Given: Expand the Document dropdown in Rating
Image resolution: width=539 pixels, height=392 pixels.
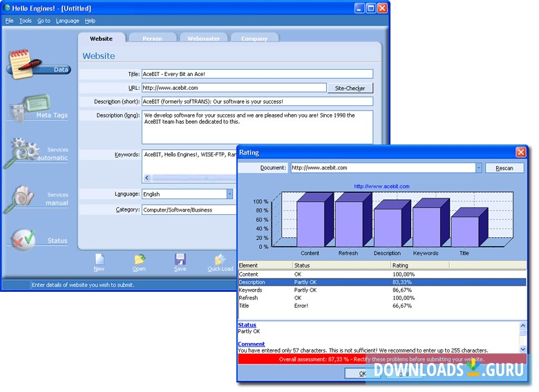Looking at the screenshot, I should pos(478,168).
